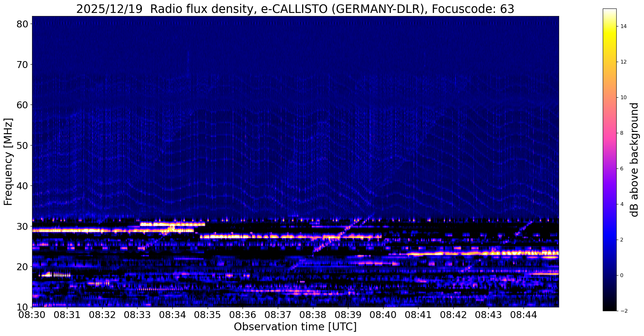Click the 08:33 time tick label

tap(137, 315)
